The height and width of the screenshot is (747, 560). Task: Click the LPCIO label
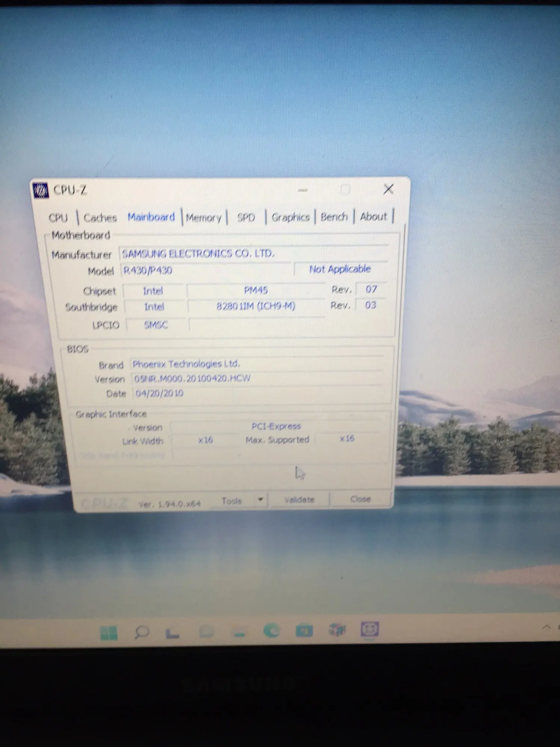(x=106, y=325)
